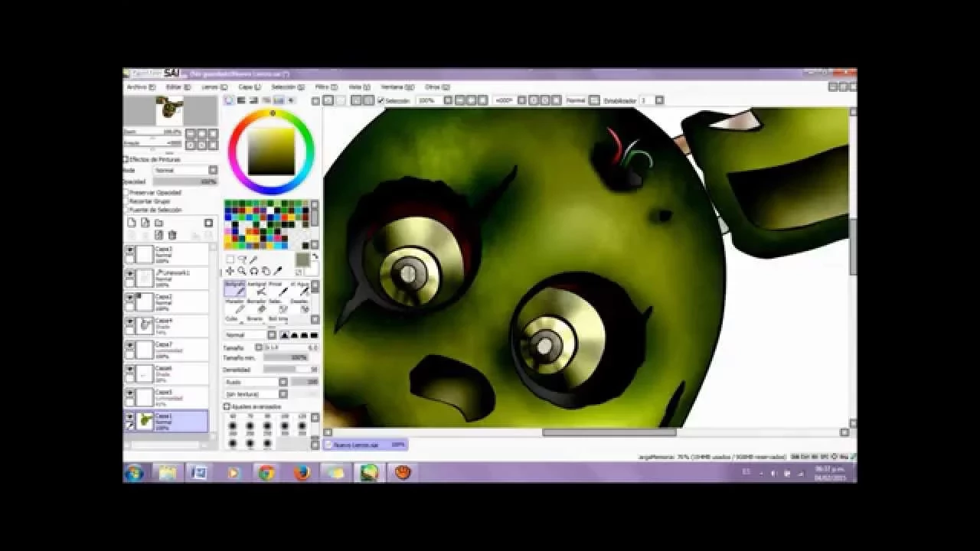Open the Filtro menu
980x551 pixels.
(326, 87)
